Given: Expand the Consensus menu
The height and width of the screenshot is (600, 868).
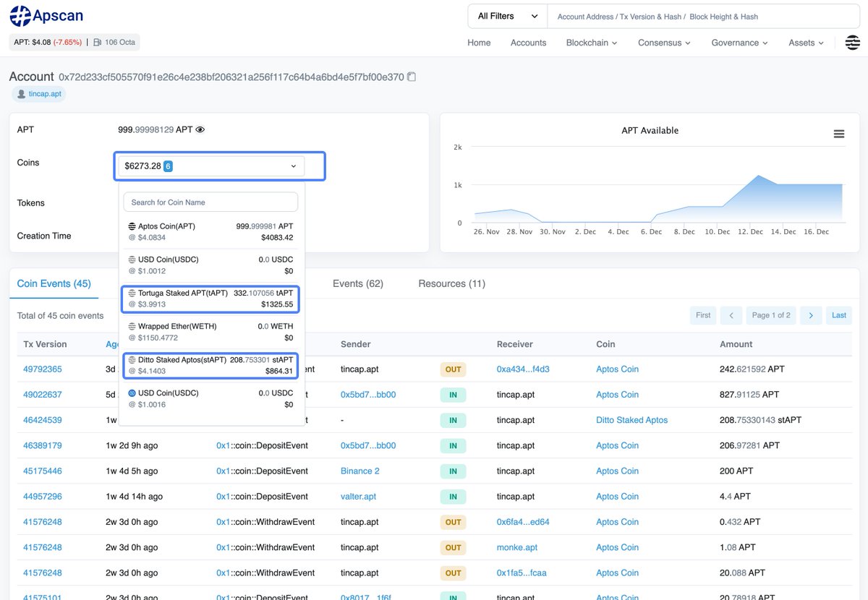Looking at the screenshot, I should 664,43.
